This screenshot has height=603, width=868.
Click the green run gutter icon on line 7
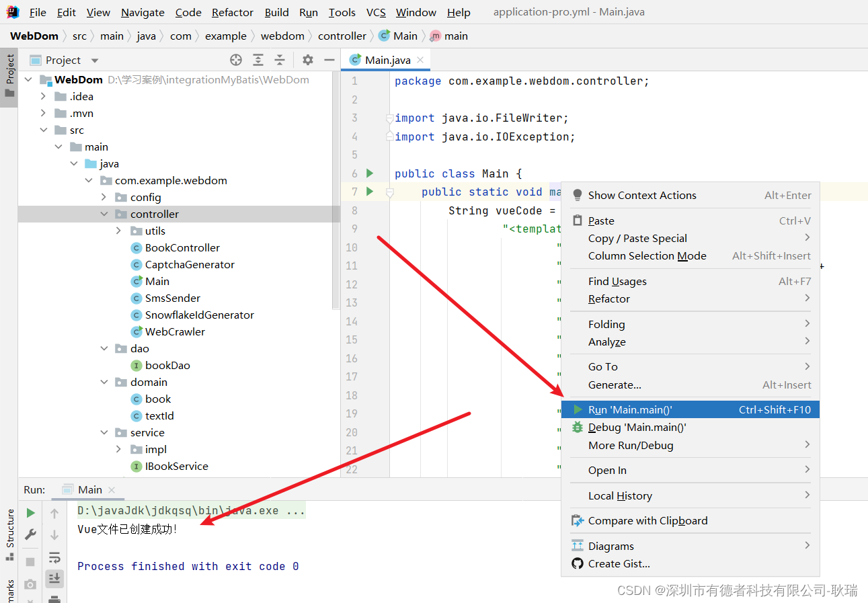click(368, 192)
